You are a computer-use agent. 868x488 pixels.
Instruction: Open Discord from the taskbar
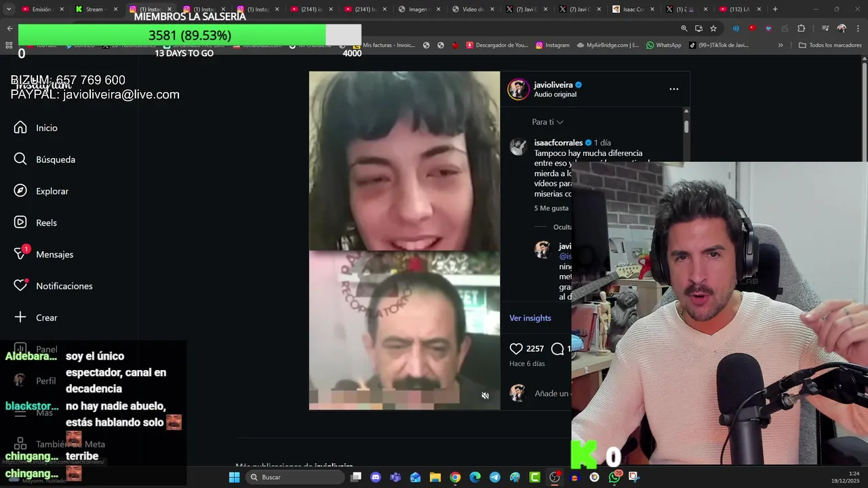[376, 477]
